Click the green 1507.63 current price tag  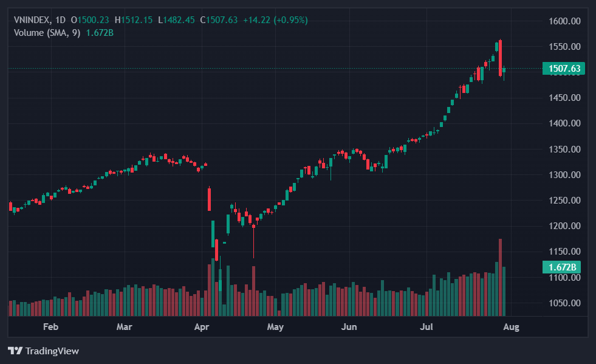coord(564,69)
